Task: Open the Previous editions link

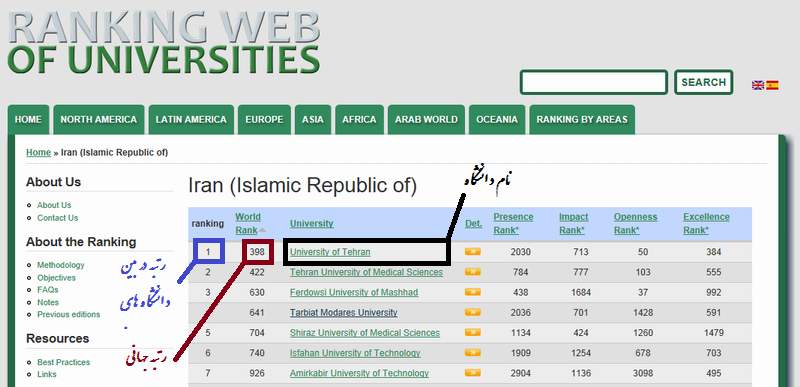Action: pos(68,315)
